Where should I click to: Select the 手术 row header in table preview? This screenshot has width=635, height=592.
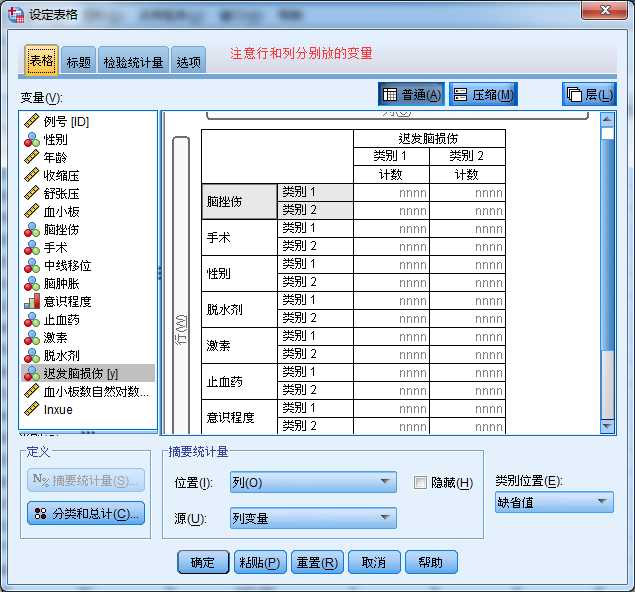pos(239,238)
